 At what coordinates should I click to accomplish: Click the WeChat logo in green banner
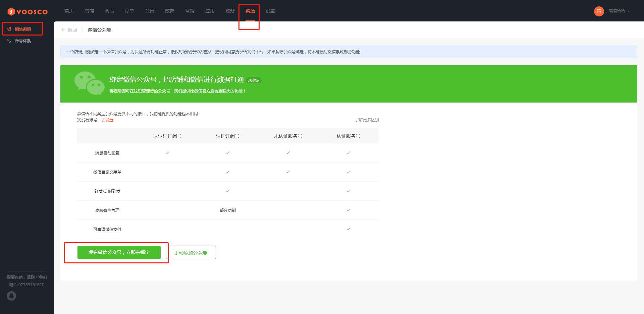89,83
